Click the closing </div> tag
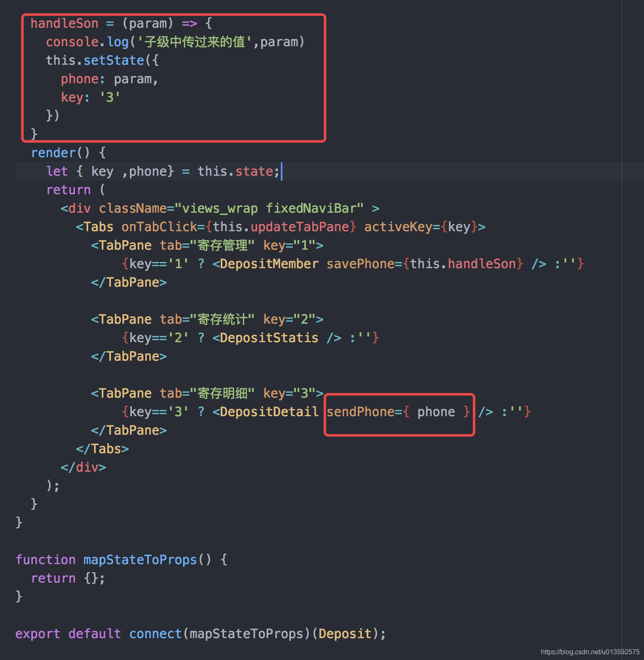The height and width of the screenshot is (660, 644). coord(83,467)
